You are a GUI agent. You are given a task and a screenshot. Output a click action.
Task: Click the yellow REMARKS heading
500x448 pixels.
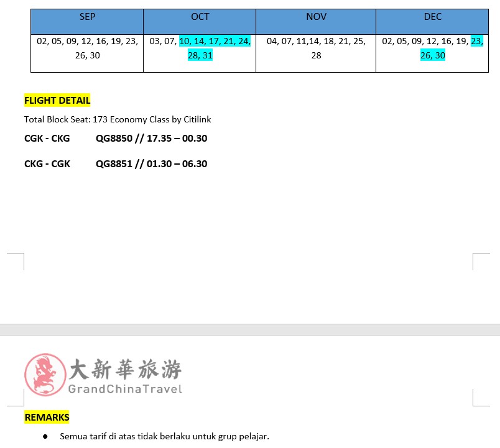pyautogui.click(x=47, y=418)
